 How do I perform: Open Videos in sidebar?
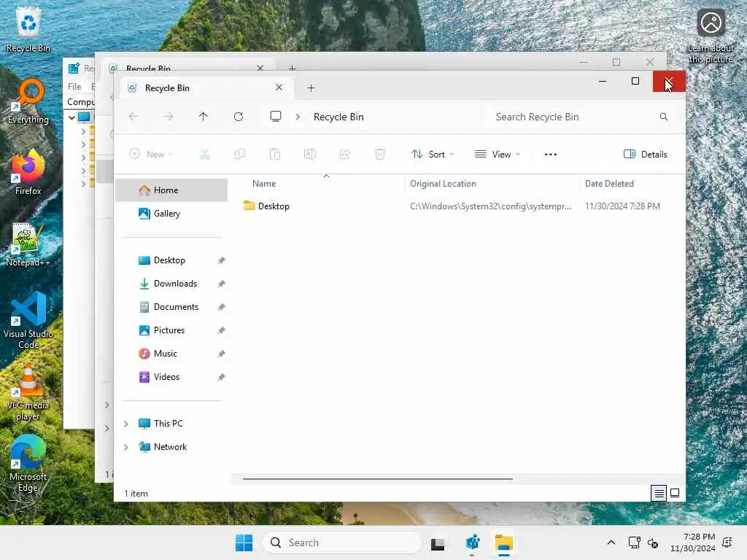pyautogui.click(x=166, y=377)
